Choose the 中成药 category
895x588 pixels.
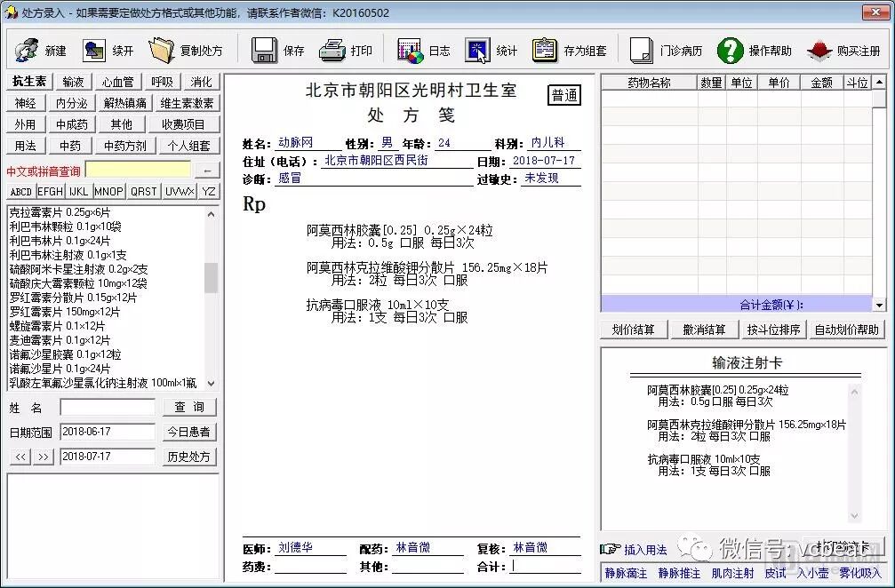pyautogui.click(x=71, y=124)
